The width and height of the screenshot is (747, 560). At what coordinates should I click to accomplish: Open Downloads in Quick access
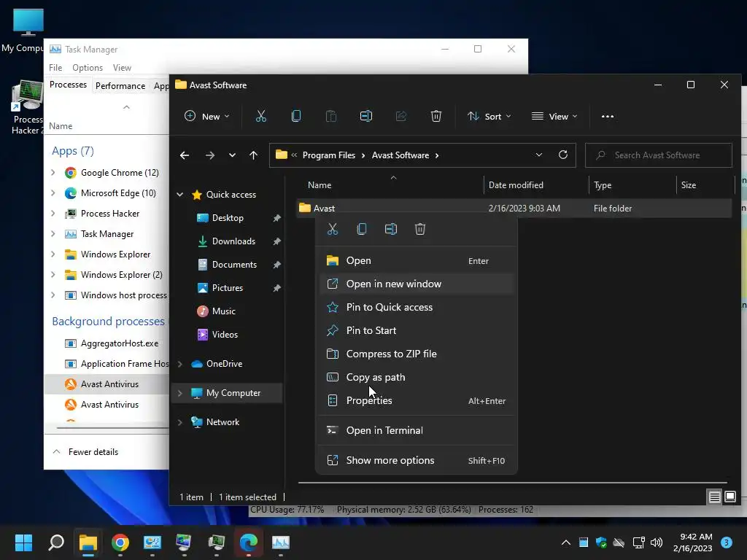[233, 241]
